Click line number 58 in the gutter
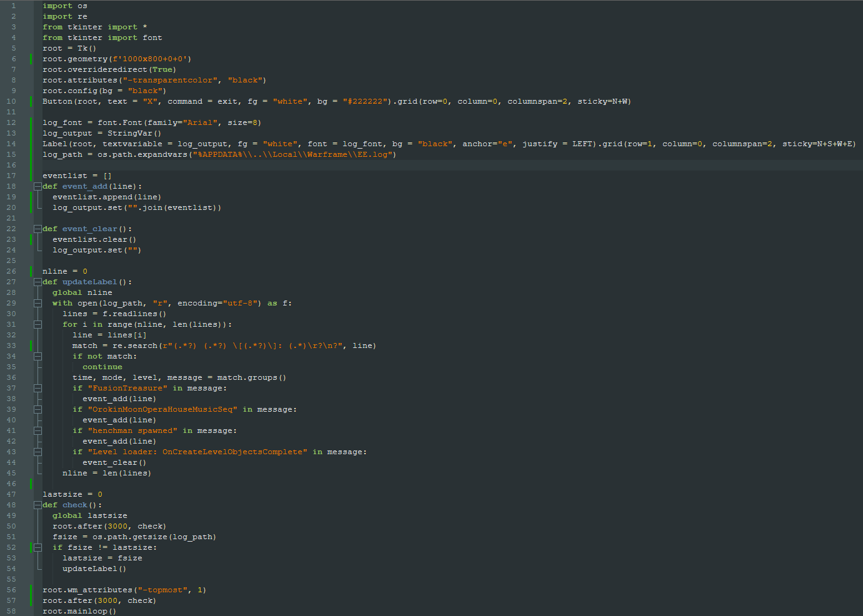Image resolution: width=863 pixels, height=616 pixels. click(11, 611)
